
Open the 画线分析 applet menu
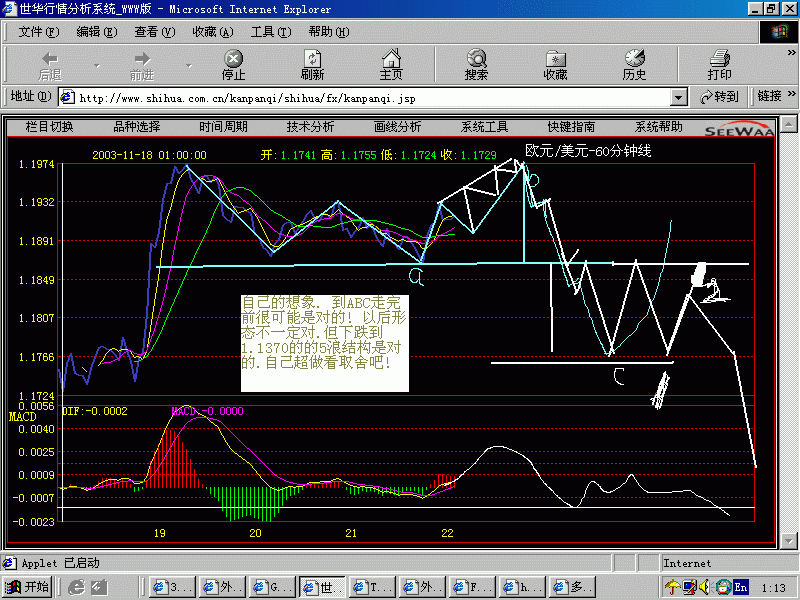pos(397,127)
